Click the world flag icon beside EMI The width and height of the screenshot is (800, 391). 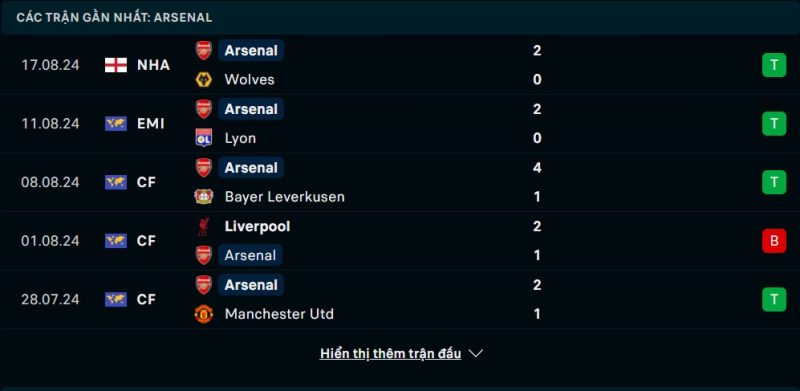[x=116, y=124]
